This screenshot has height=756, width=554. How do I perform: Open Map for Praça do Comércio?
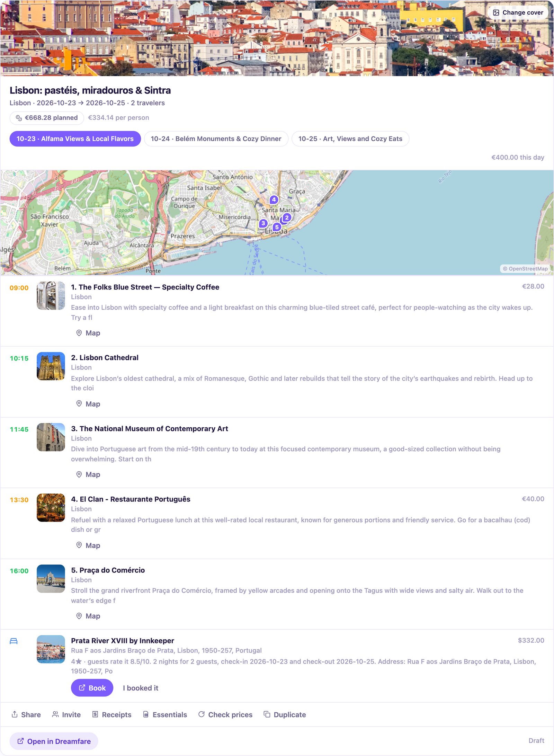click(x=88, y=616)
